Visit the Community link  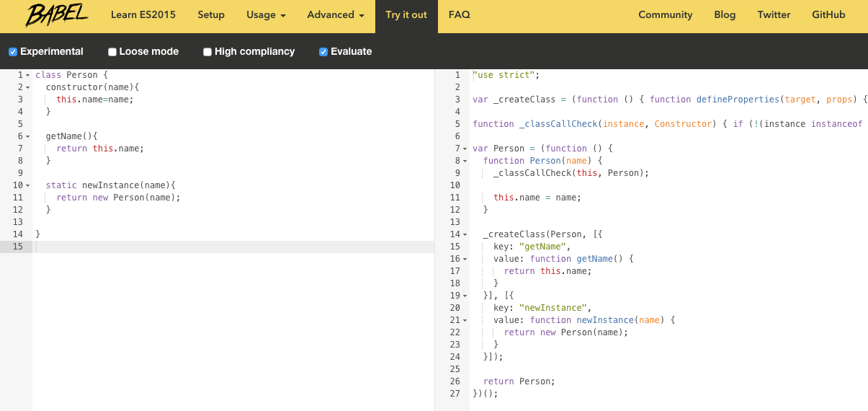pos(665,15)
